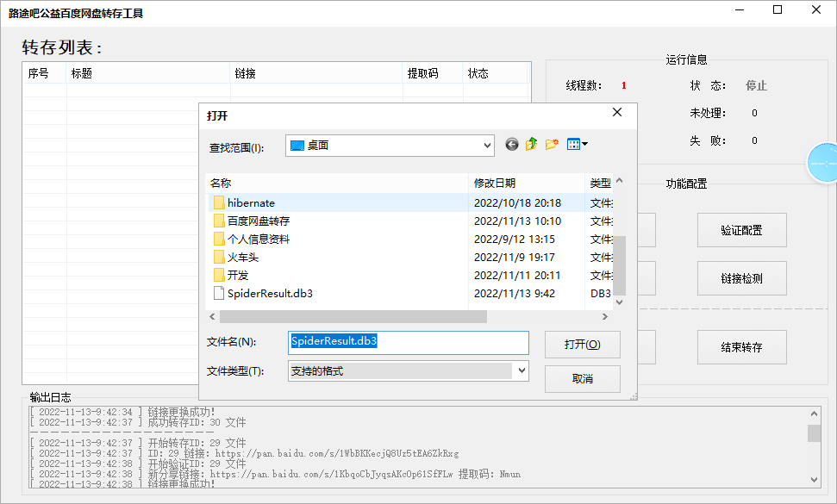Minimize the main tool window
This screenshot has height=504, width=837.
tap(740, 9)
